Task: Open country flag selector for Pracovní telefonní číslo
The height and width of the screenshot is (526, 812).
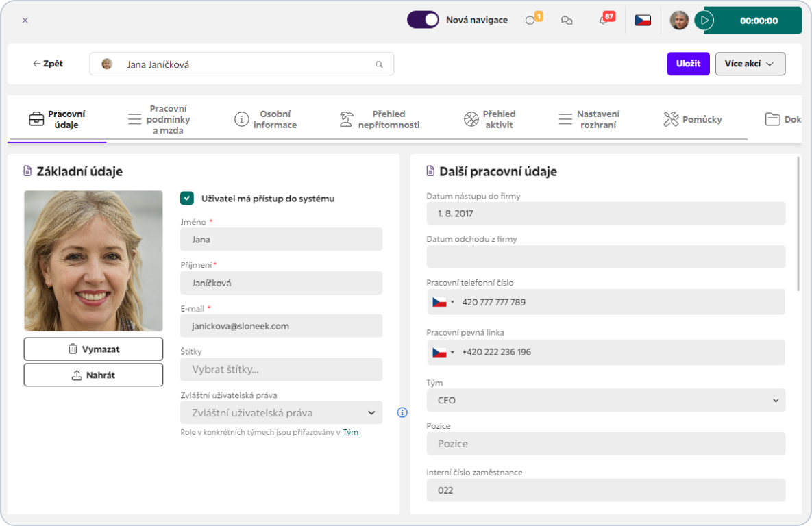Action: pos(443,302)
